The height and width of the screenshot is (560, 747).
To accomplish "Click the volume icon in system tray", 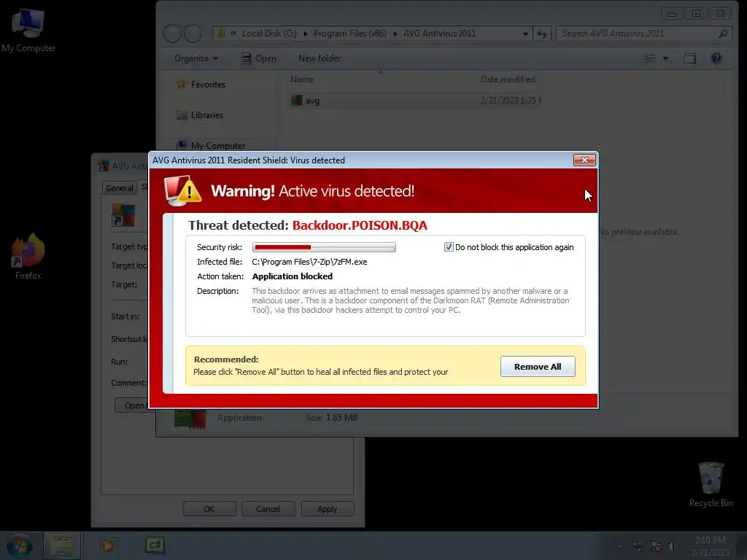I will tap(673, 546).
